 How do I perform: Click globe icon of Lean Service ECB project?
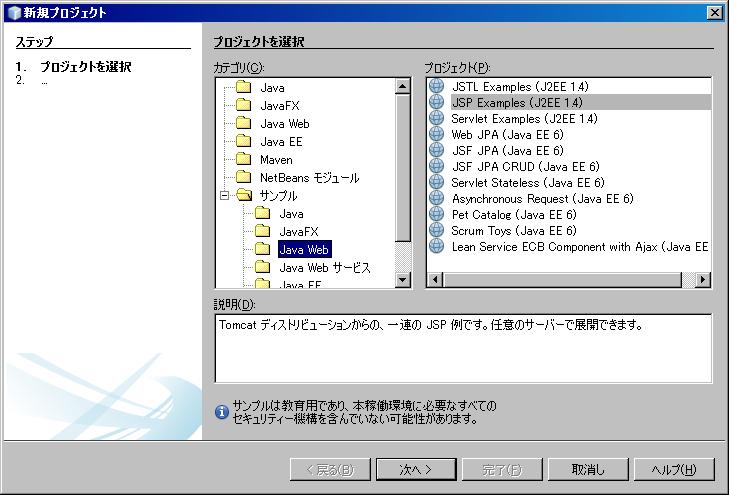tap(437, 246)
